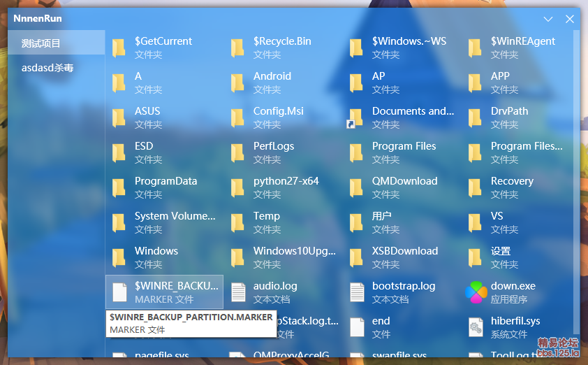The width and height of the screenshot is (588, 365).
Task: Open the $GetCurrent folder icon
Action: pos(119,48)
